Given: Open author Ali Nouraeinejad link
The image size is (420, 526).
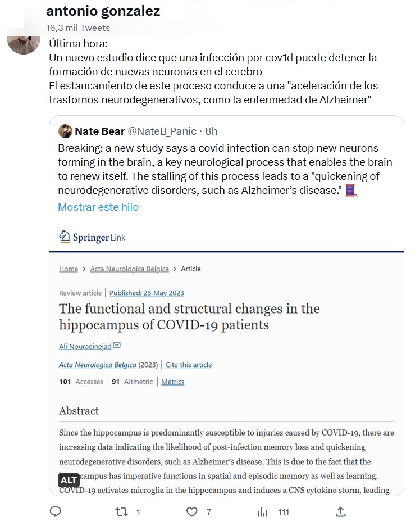Looking at the screenshot, I should pyautogui.click(x=85, y=346).
